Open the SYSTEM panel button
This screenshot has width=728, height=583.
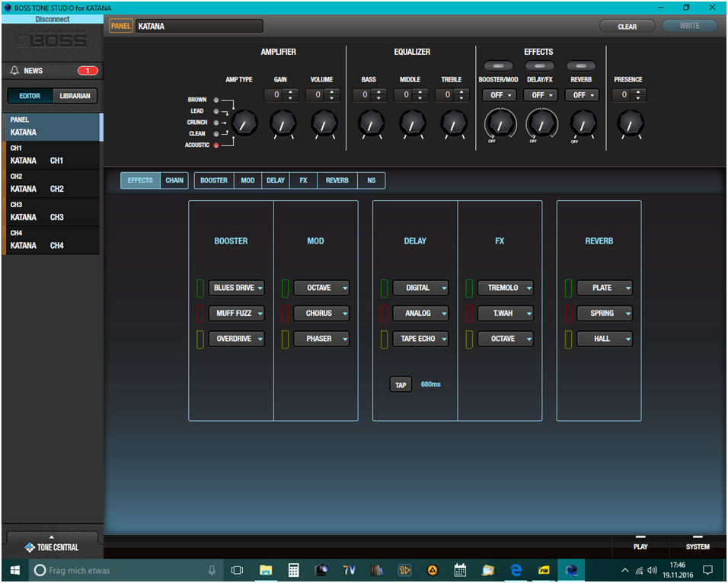(698, 546)
